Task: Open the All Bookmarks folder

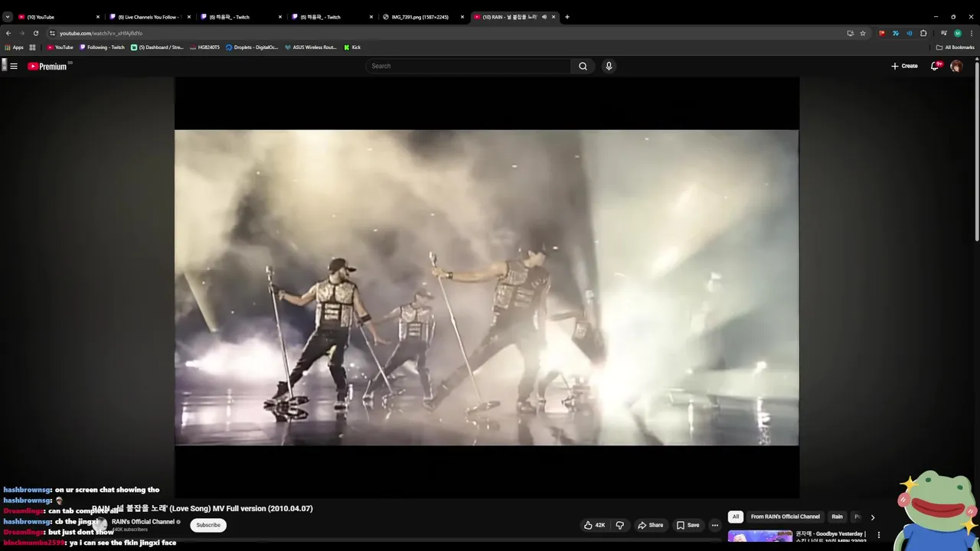Action: tap(955, 47)
